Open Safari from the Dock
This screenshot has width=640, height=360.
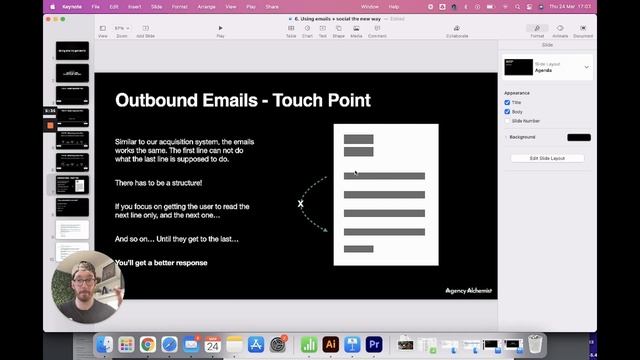pos(169,344)
